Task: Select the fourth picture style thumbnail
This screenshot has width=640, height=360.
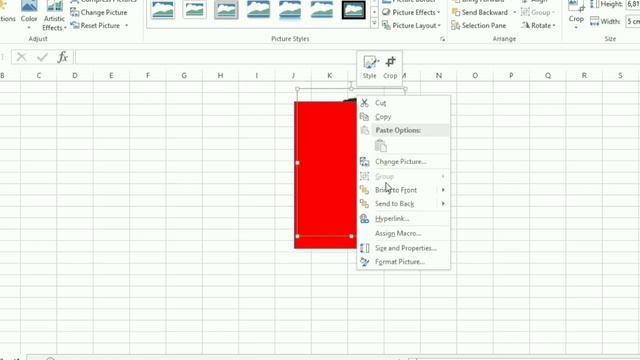Action: (258, 9)
